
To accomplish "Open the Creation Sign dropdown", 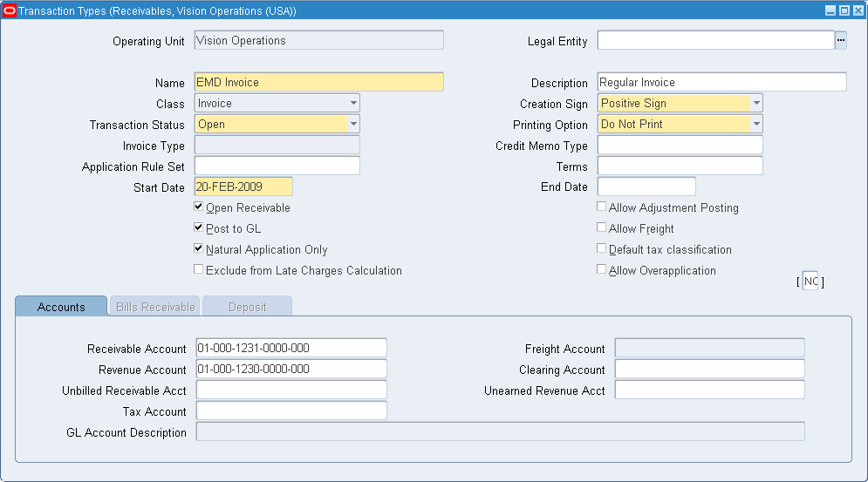I will (x=756, y=103).
